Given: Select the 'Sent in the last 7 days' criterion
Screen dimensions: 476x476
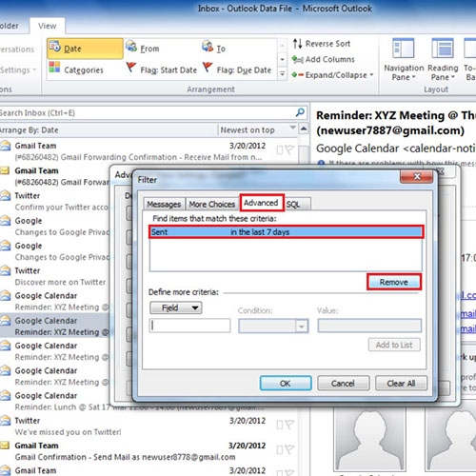Looking at the screenshot, I should (286, 232).
